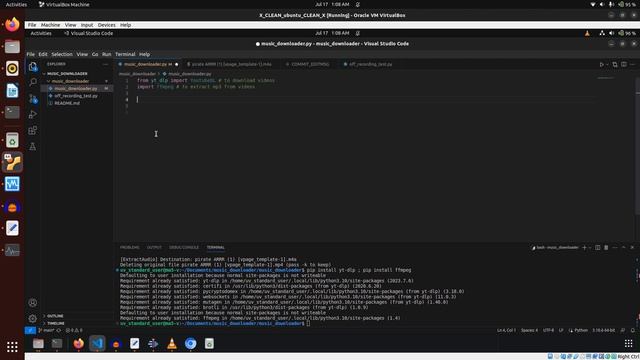Create a new terminal with plus icon

584,247
